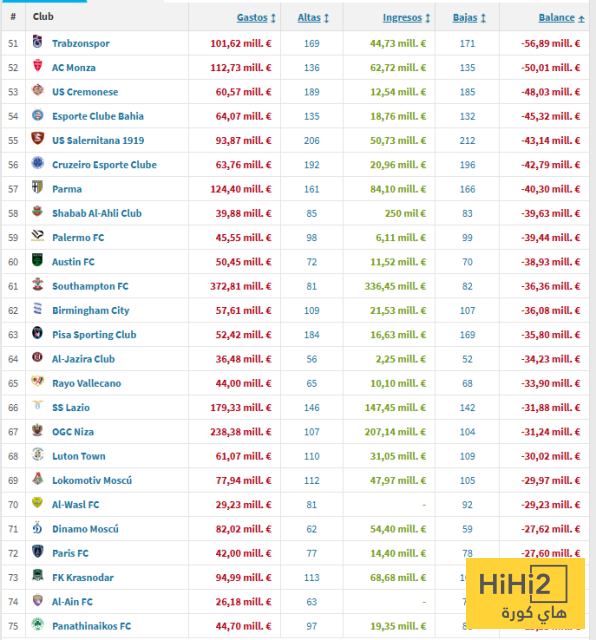This screenshot has height=640, width=596.
Task: Click rank number 75 cell
Action: pos(13,626)
